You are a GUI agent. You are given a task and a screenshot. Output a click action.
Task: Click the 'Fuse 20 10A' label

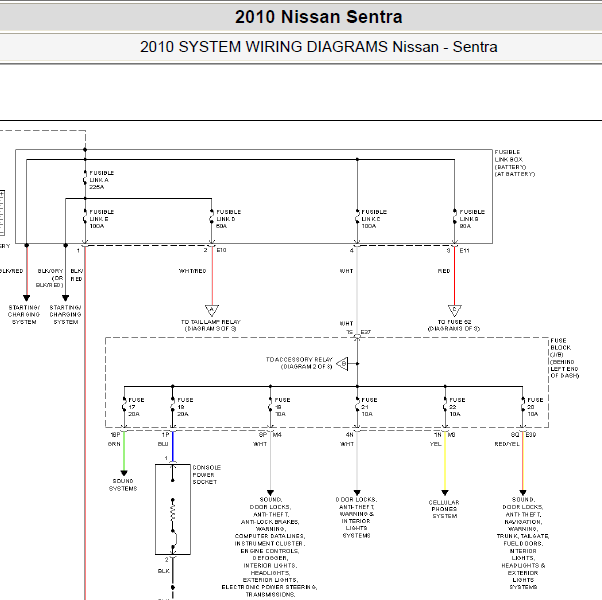coord(535,407)
